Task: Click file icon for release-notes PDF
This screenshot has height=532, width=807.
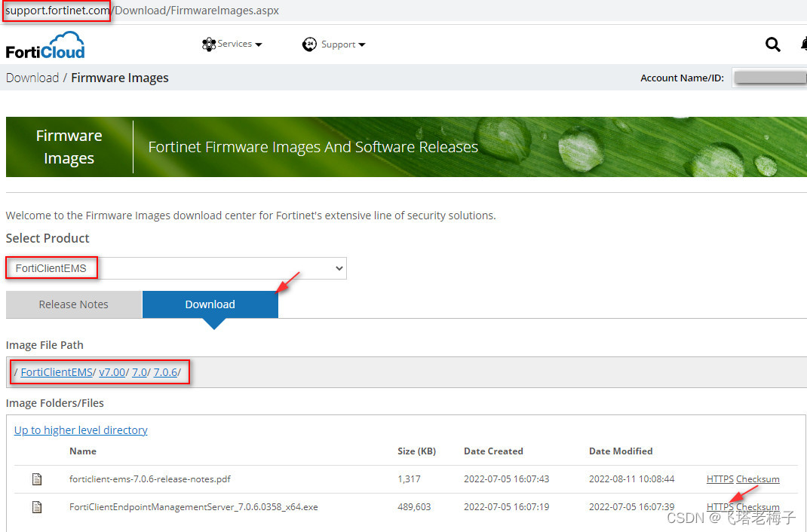Action: coord(37,479)
